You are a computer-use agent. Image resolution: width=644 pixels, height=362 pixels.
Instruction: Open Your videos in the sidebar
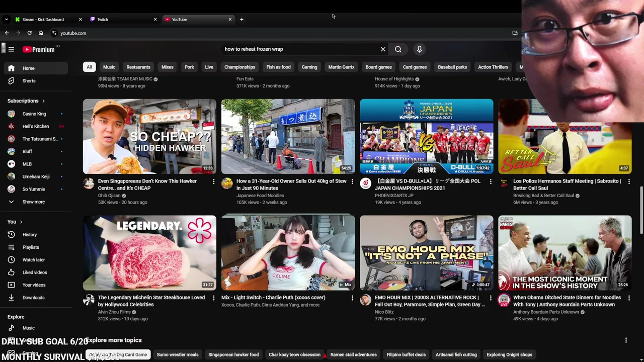click(x=36, y=285)
